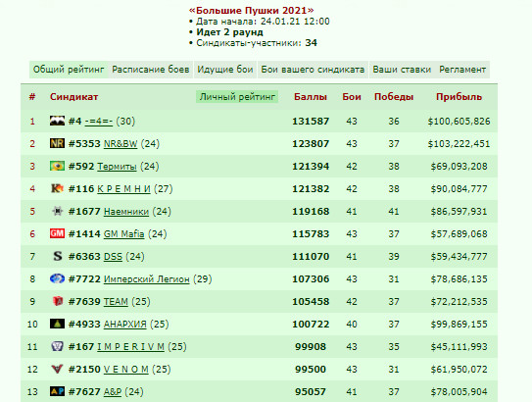Click the score value 99908
The image size is (532, 402).
(x=311, y=347)
